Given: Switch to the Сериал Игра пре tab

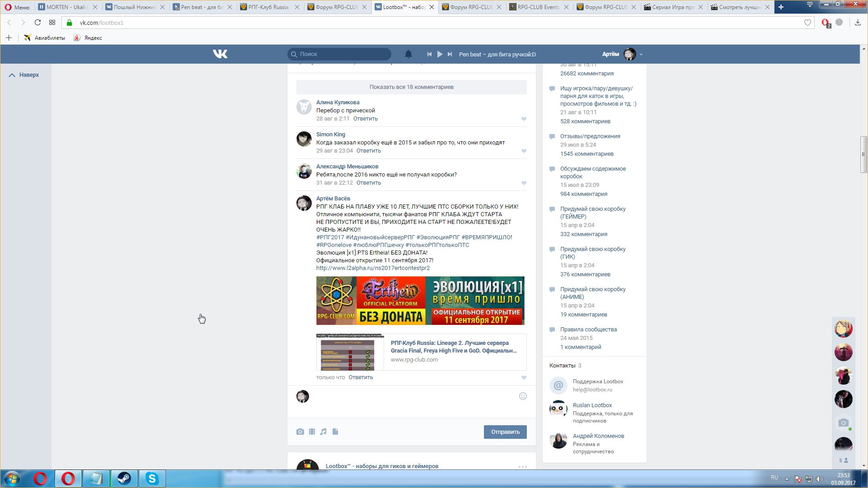Looking at the screenshot, I should click(672, 7).
